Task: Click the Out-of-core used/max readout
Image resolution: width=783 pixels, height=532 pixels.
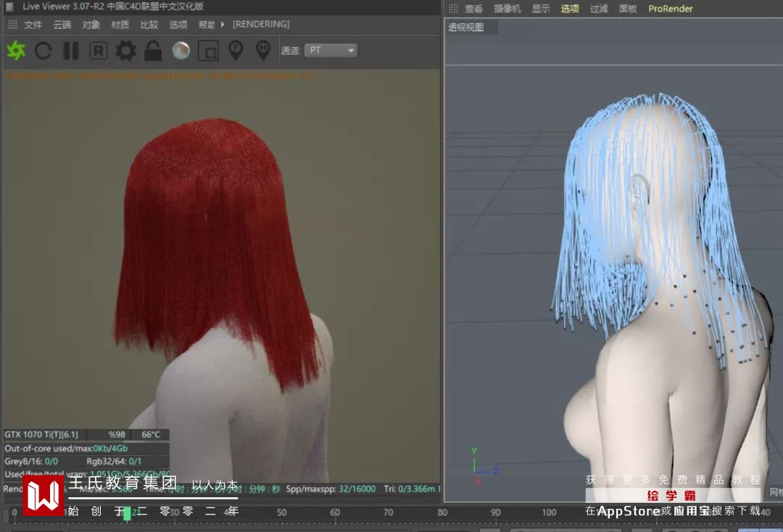Action: pos(66,448)
